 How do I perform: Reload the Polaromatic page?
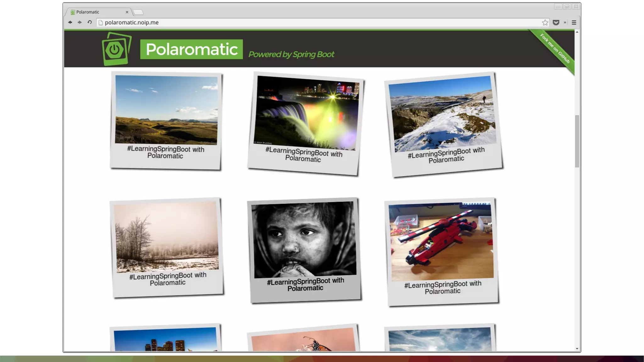click(90, 22)
